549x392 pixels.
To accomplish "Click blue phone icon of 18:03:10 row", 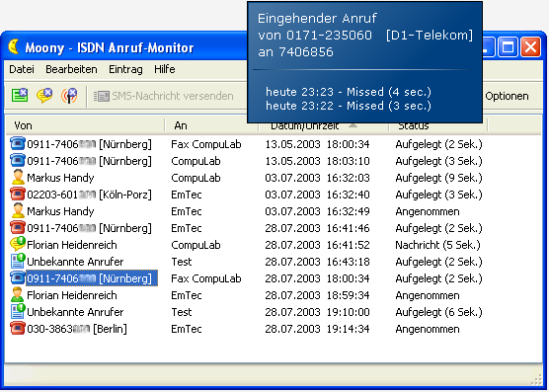I will coord(18,161).
